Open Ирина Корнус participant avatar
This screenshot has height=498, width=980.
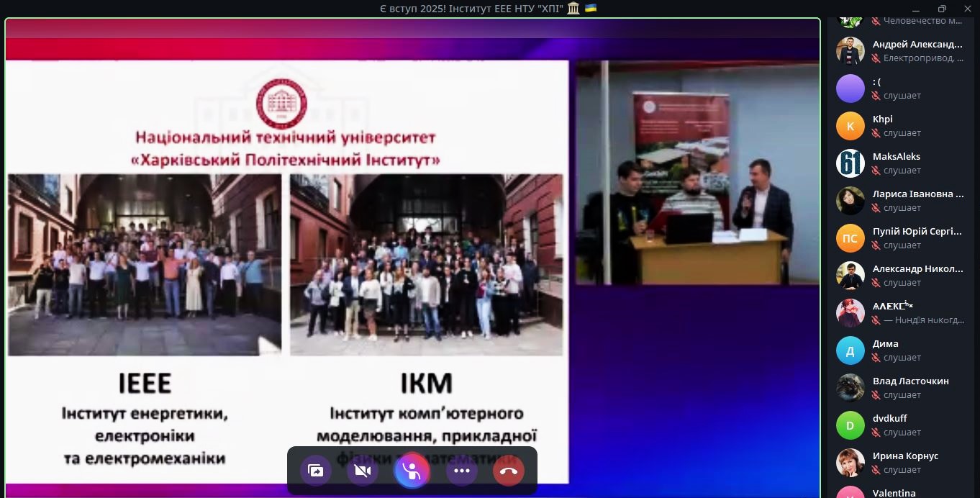(850, 463)
